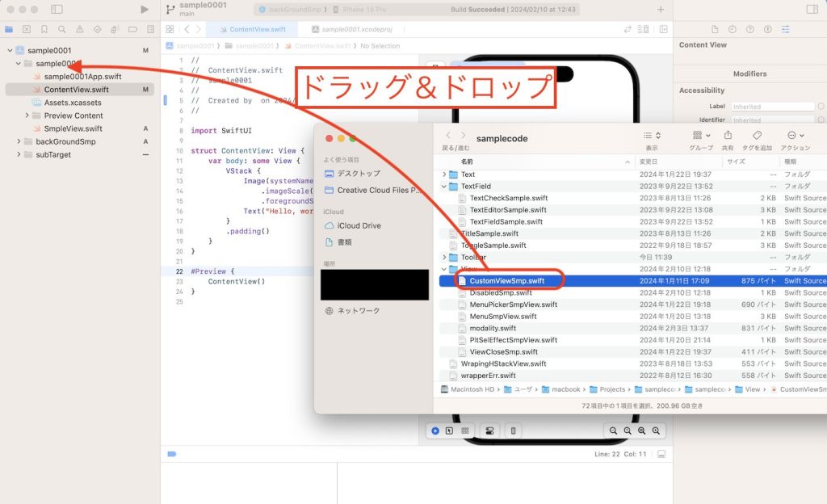
Task: Toggle the left navigator sidebar
Action: pos(57,9)
